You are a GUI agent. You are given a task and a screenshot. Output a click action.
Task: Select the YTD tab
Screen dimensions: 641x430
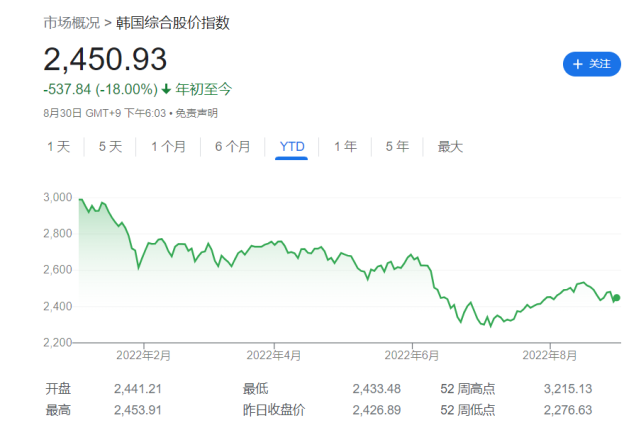(292, 147)
